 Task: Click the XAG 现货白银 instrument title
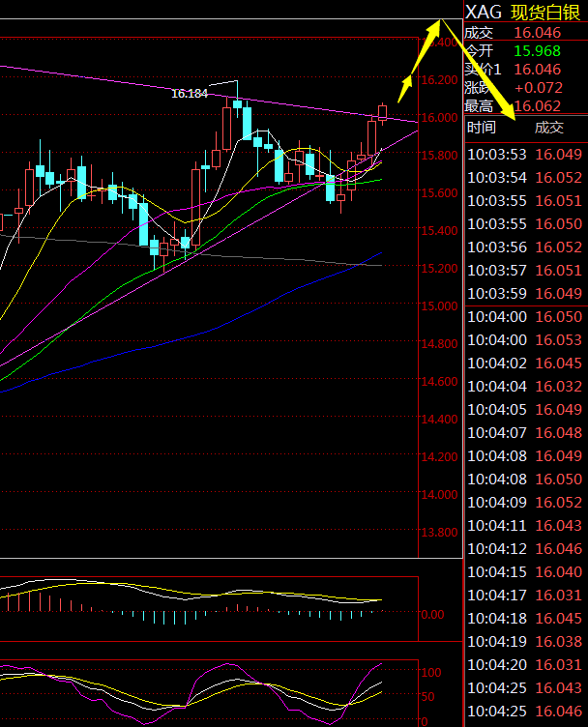tap(522, 12)
